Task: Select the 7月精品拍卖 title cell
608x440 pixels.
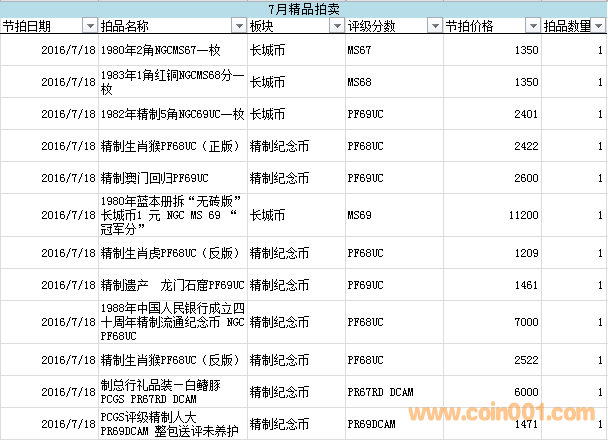Action: (x=303, y=8)
